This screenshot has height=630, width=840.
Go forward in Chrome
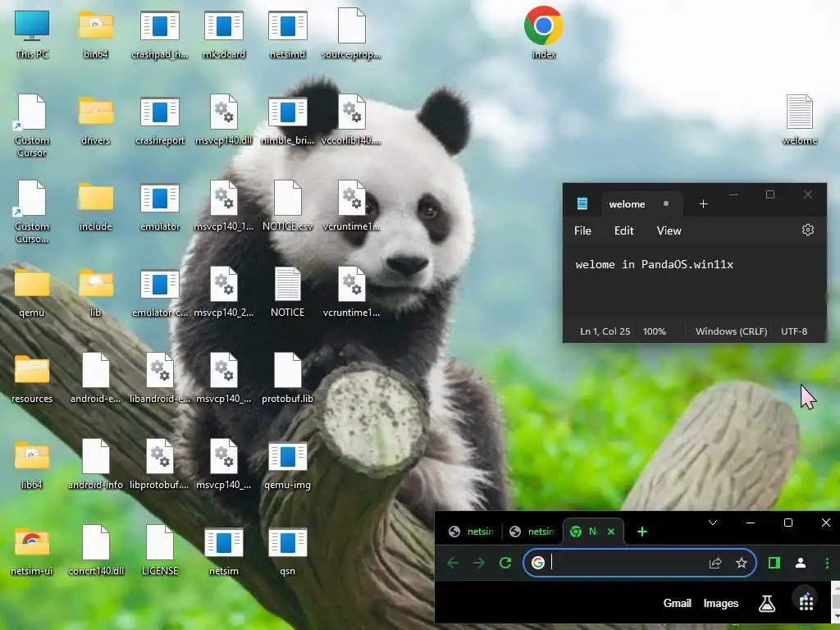click(x=479, y=563)
